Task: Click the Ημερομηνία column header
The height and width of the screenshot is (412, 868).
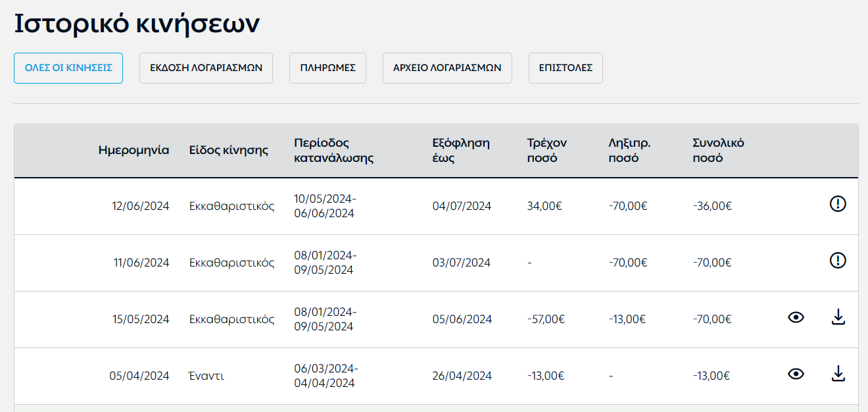Action: click(x=133, y=150)
